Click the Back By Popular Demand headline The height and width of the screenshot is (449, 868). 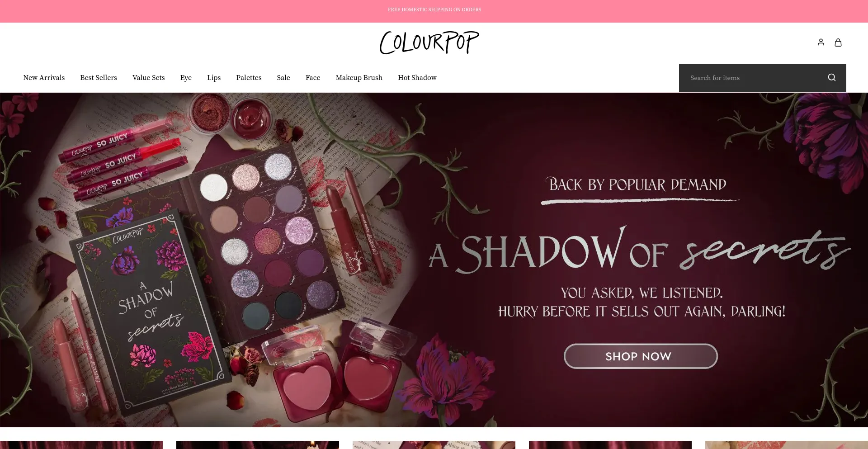point(637,184)
